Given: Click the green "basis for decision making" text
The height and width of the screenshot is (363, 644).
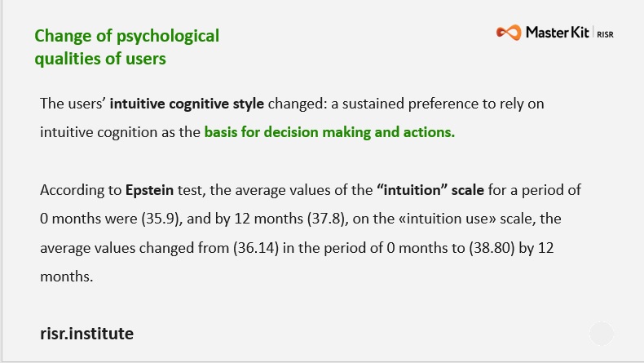Looking at the screenshot, I should coord(329,131).
